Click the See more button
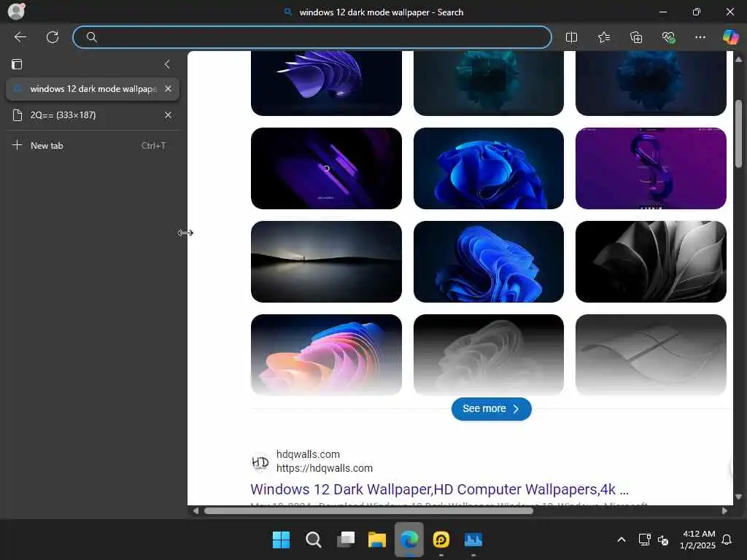Screen dimensions: 747x560 [x=491, y=409]
